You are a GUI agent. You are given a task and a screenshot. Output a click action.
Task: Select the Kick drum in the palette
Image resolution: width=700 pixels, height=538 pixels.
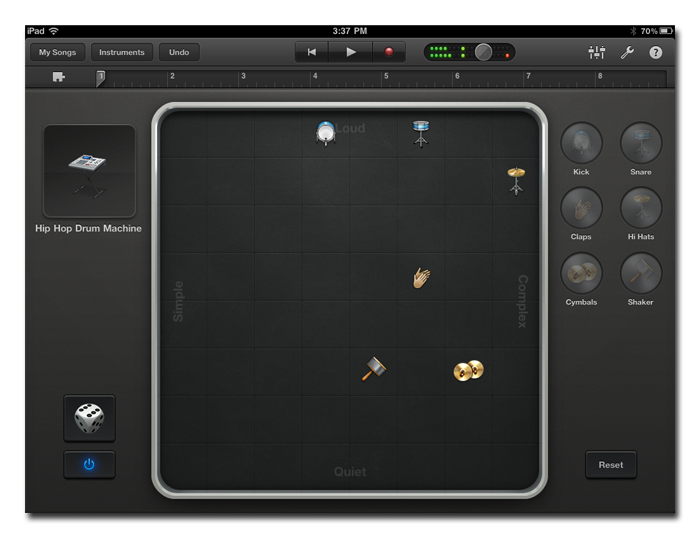pos(581,143)
